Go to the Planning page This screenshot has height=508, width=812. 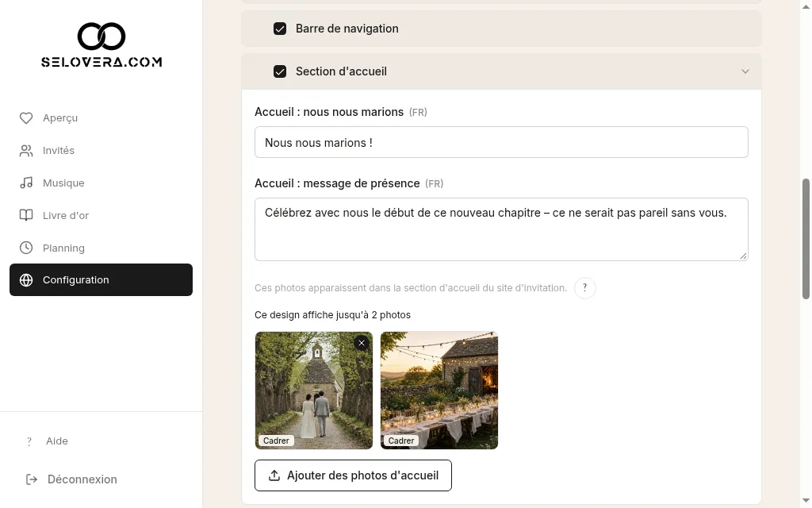[x=101, y=248]
